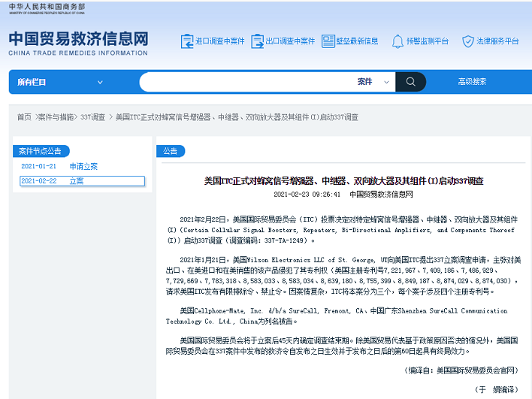Viewport: 532px width, 399px height.
Task: Click the article title about 337调查
Action: [343, 181]
